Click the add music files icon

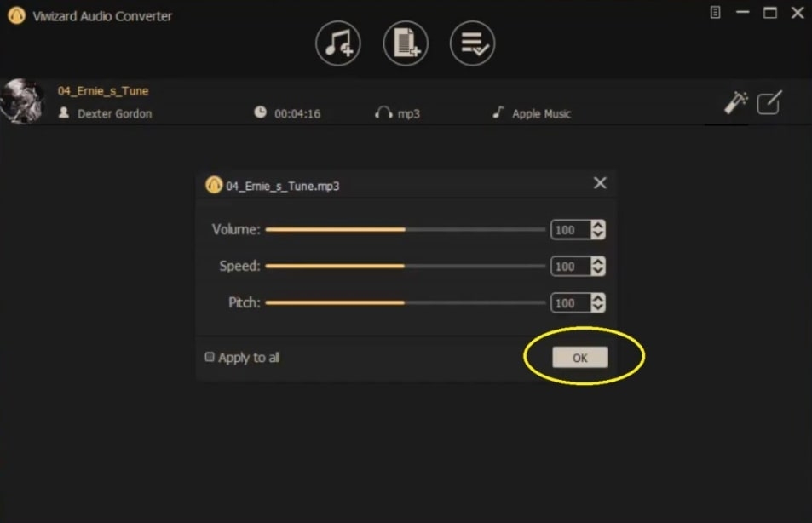click(338, 43)
